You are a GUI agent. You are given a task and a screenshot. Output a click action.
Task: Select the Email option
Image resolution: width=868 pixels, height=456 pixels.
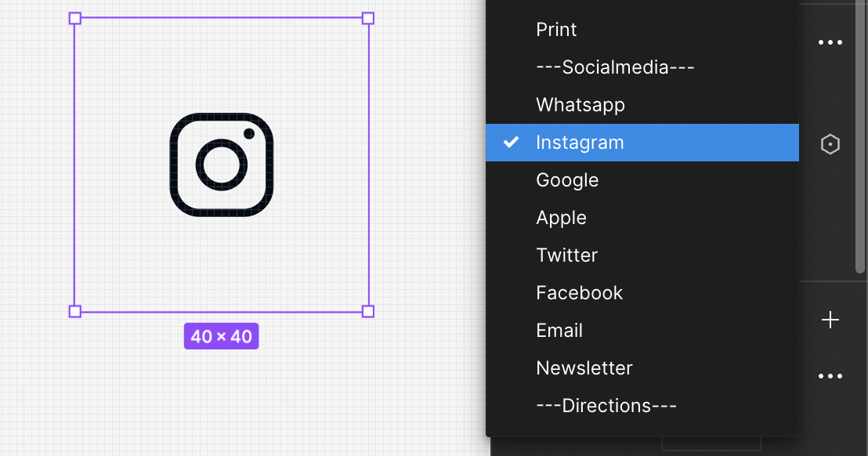point(642,331)
